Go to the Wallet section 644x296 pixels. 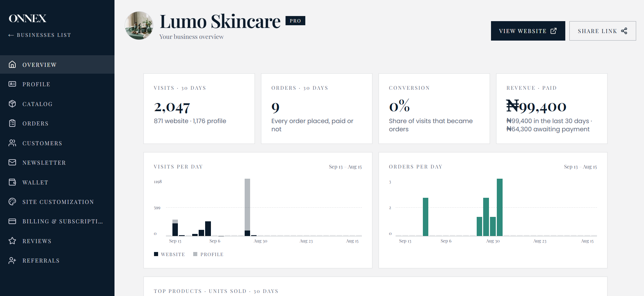[x=57, y=182]
